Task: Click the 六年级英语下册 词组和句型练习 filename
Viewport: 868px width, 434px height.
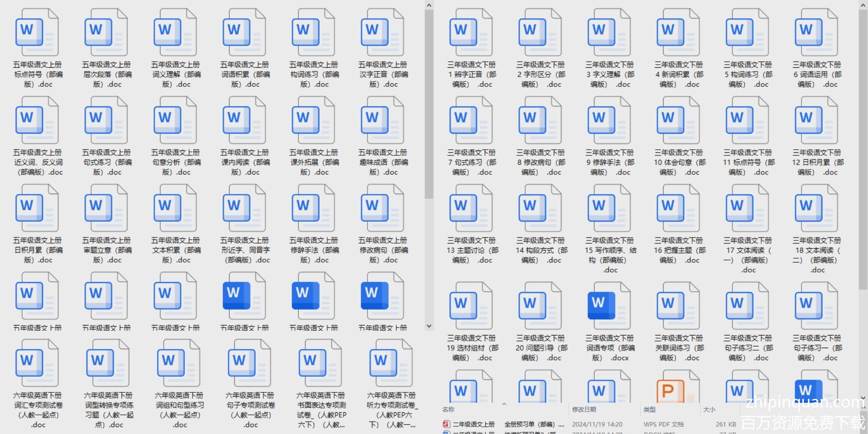Action: click(x=179, y=410)
